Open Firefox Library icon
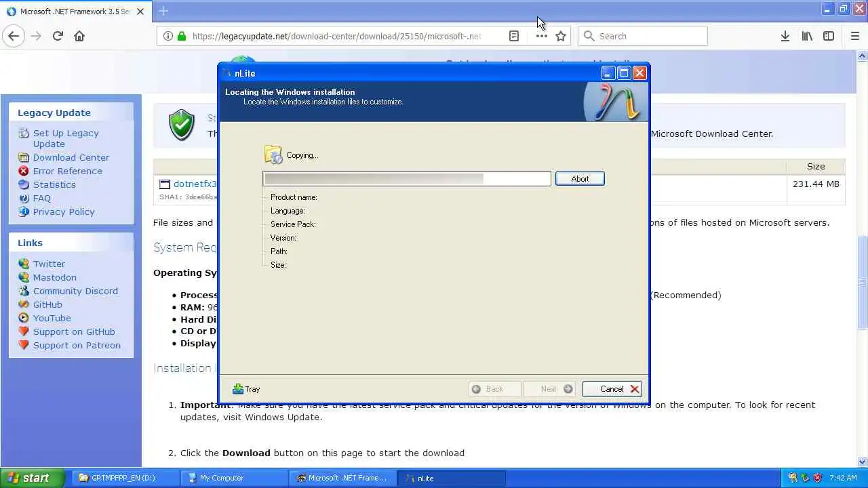The width and height of the screenshot is (868, 488). point(807,36)
